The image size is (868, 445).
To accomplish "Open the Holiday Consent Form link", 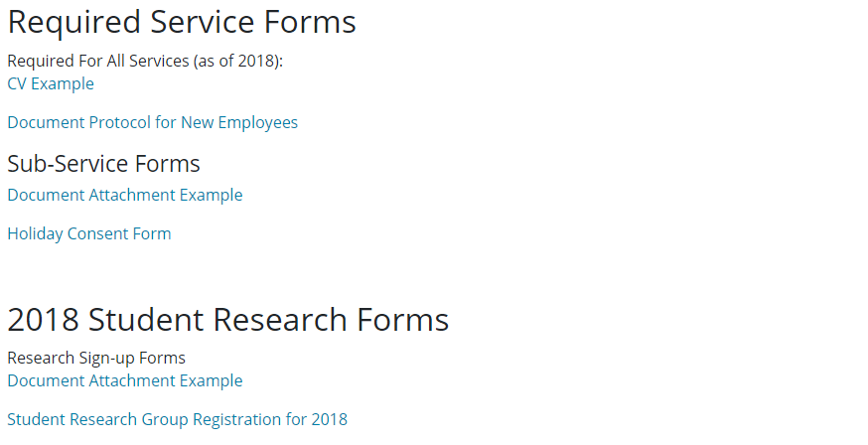I will 89,234.
